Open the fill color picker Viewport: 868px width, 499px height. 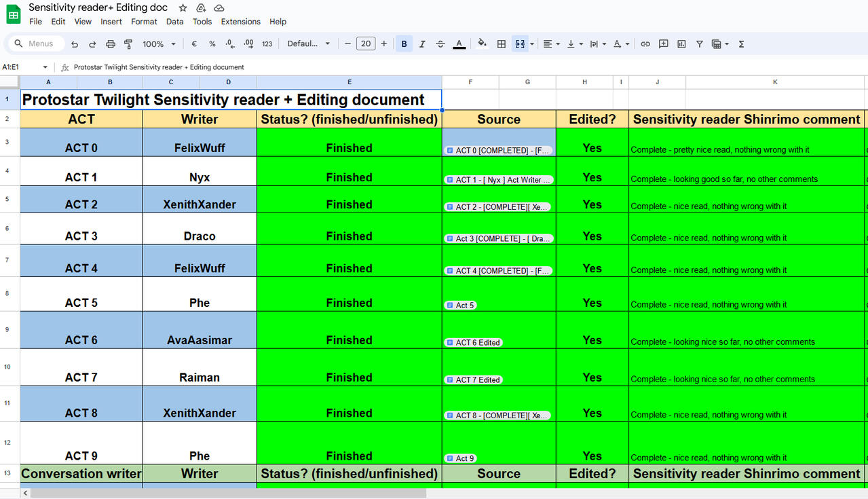pos(482,43)
